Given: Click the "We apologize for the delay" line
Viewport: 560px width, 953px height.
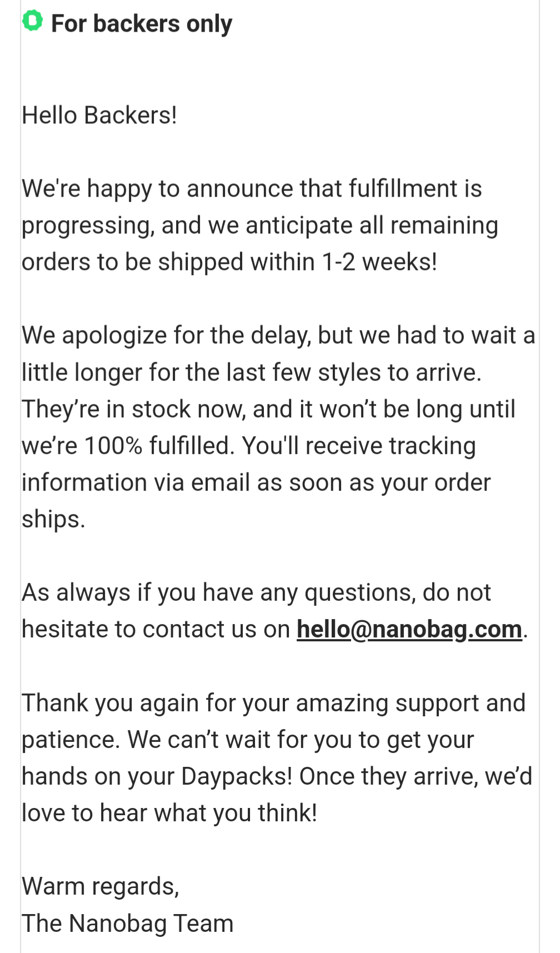Looking at the screenshot, I should [x=278, y=336].
